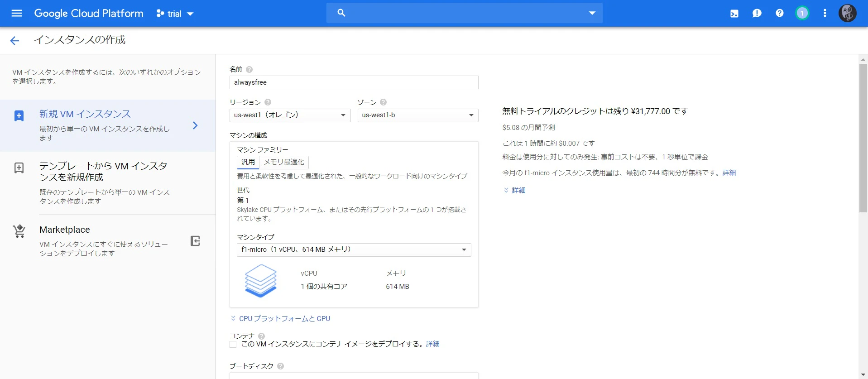Open the trial project selector
Viewport: 868px width, 379px height.
point(175,14)
